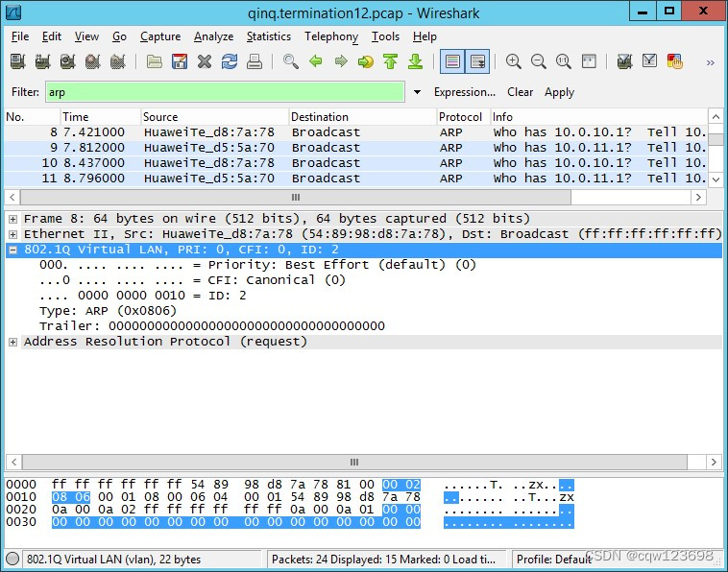The width and height of the screenshot is (728, 572).
Task: Clear the display filter
Action: [520, 92]
